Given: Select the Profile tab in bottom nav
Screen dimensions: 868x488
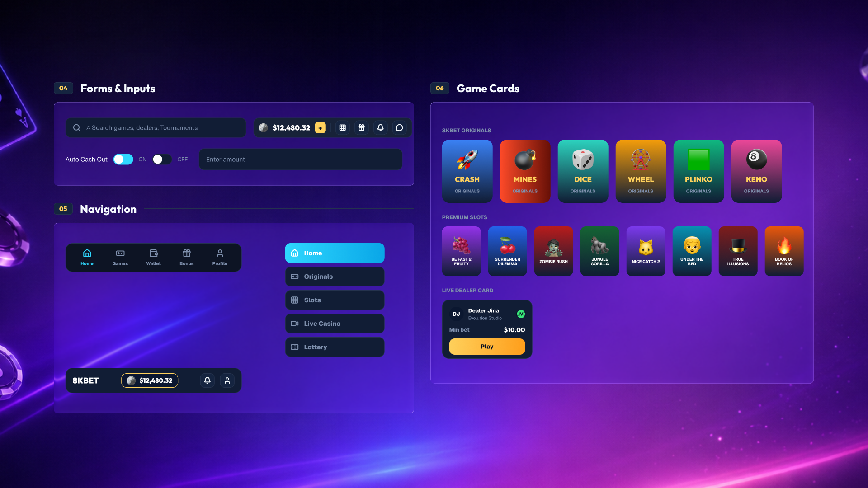Looking at the screenshot, I should click(x=220, y=257).
